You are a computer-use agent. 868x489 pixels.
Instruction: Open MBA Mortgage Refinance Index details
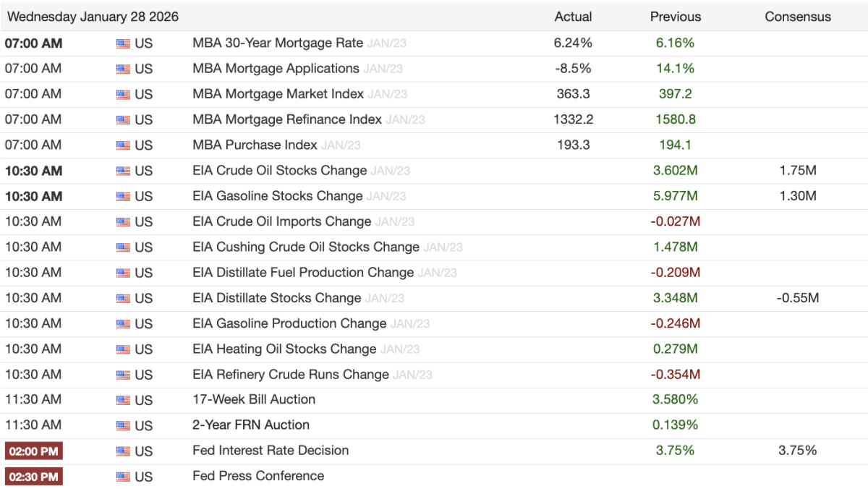(287, 119)
